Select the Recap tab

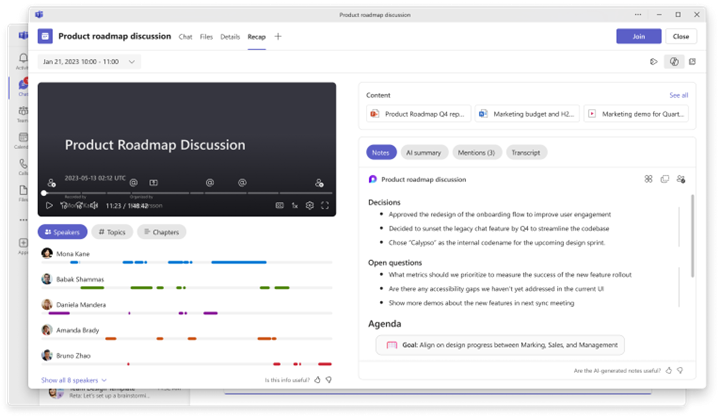tap(257, 37)
